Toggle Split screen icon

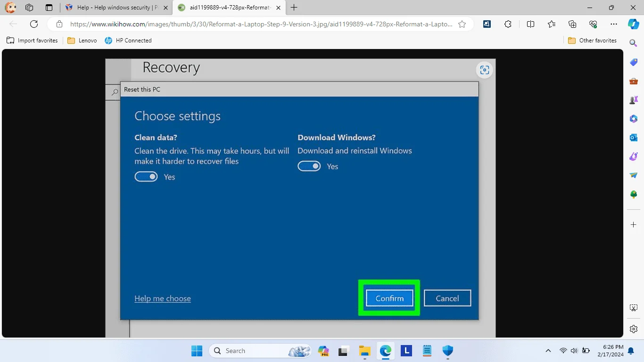point(530,24)
